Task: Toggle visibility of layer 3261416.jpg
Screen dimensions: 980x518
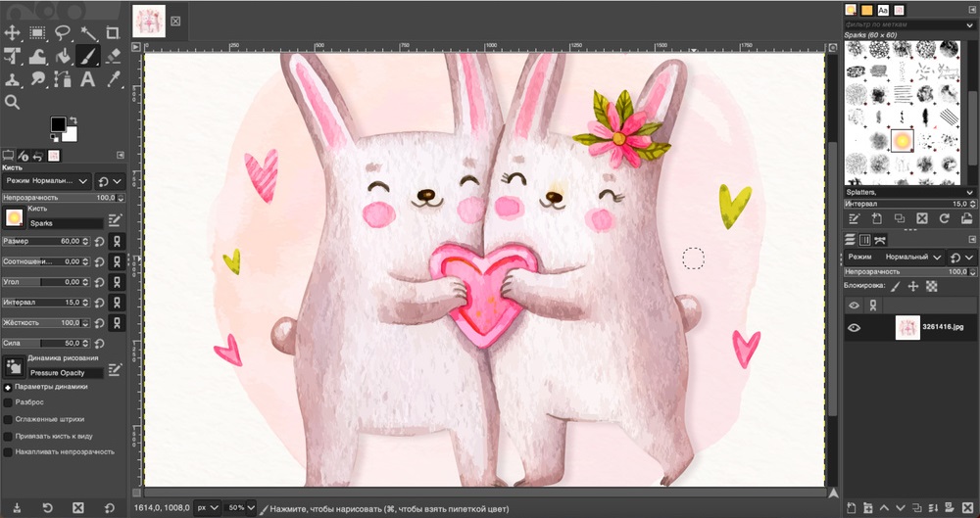Action: point(854,328)
